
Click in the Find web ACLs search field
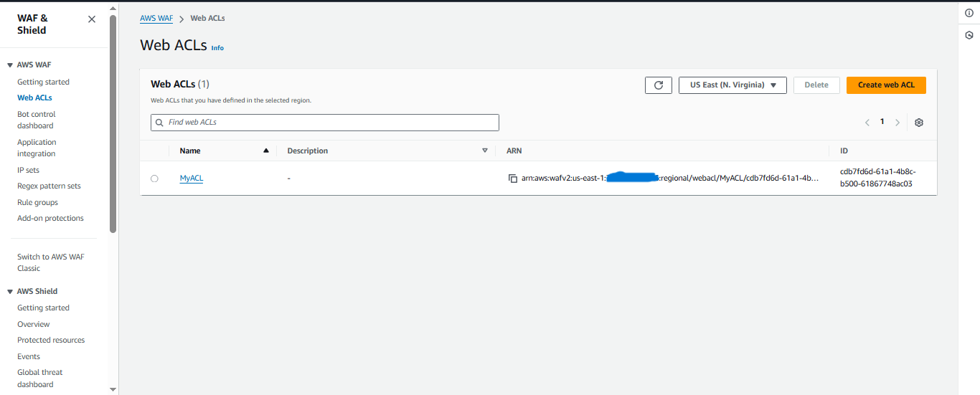click(x=325, y=123)
